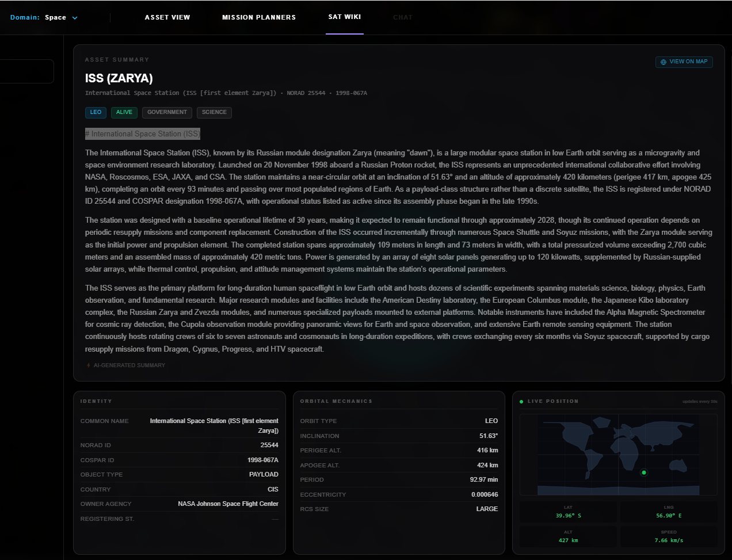Click the AI-generated summary lightning icon

pyautogui.click(x=88, y=365)
